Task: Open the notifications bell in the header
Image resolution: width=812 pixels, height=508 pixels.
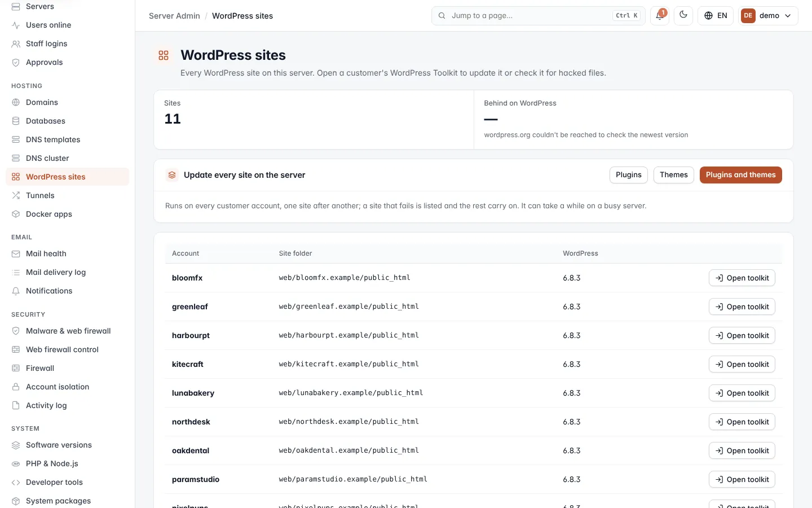Action: (x=659, y=16)
